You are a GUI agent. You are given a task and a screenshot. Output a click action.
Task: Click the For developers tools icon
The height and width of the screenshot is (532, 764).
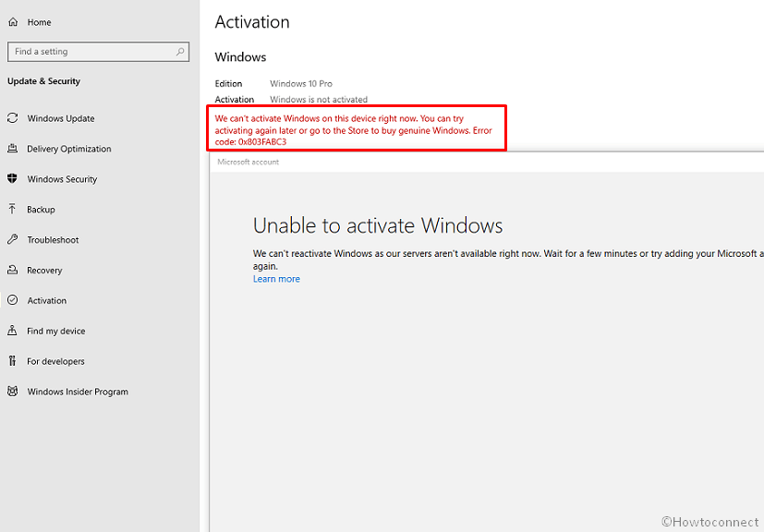pyautogui.click(x=13, y=361)
